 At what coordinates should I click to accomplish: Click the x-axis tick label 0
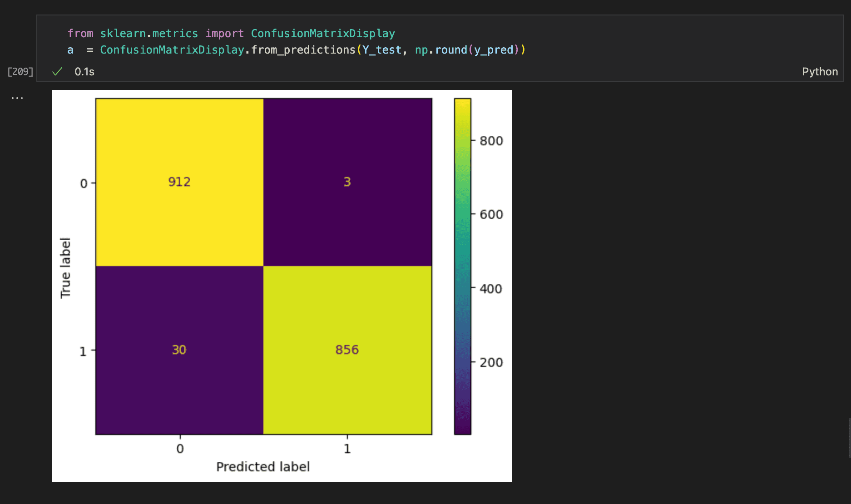(180, 449)
